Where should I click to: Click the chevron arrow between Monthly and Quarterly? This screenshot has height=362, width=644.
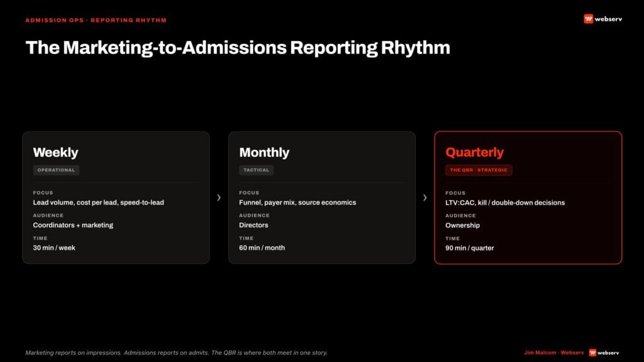425,198
